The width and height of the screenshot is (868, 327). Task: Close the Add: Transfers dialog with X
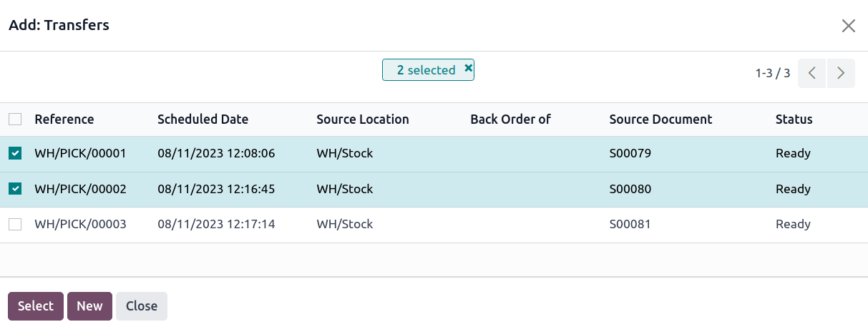click(x=848, y=26)
